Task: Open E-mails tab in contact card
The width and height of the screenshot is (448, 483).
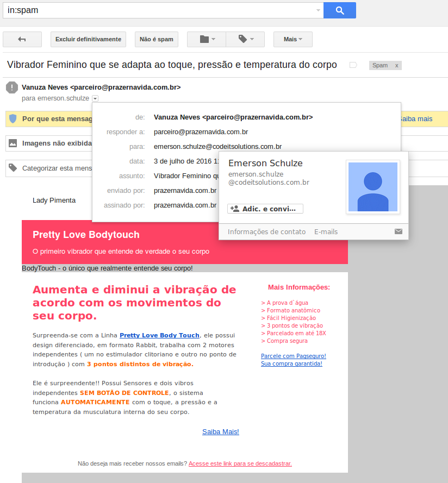Action: 326,231
